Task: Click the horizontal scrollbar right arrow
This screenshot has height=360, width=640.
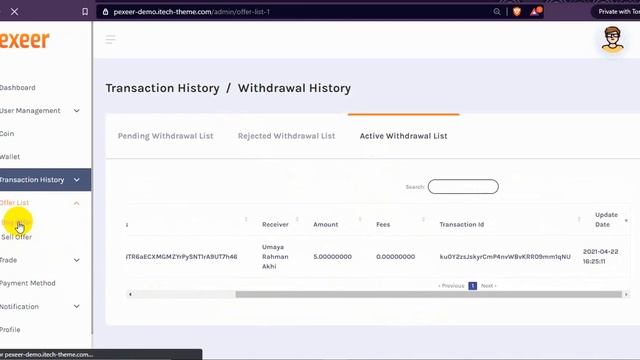Action: [x=626, y=294]
